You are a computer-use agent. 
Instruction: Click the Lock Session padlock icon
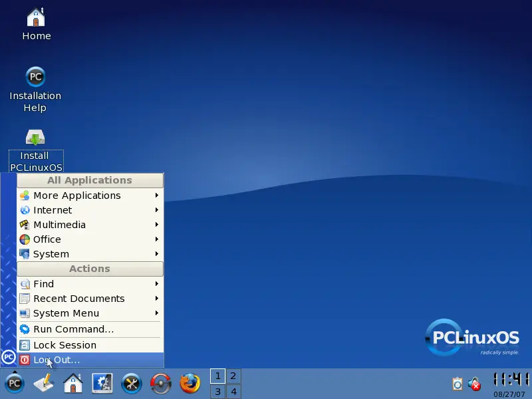[x=25, y=345]
